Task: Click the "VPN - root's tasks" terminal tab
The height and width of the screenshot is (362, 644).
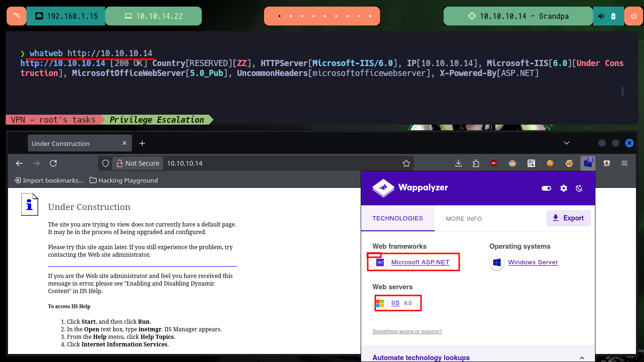Action: pyautogui.click(x=53, y=120)
